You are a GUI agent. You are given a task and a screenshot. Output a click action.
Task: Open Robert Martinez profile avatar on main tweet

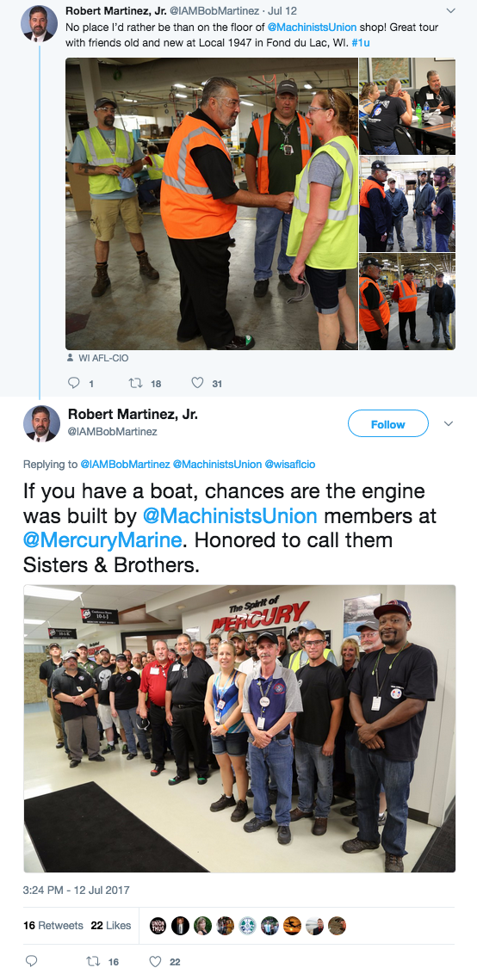tap(41, 424)
